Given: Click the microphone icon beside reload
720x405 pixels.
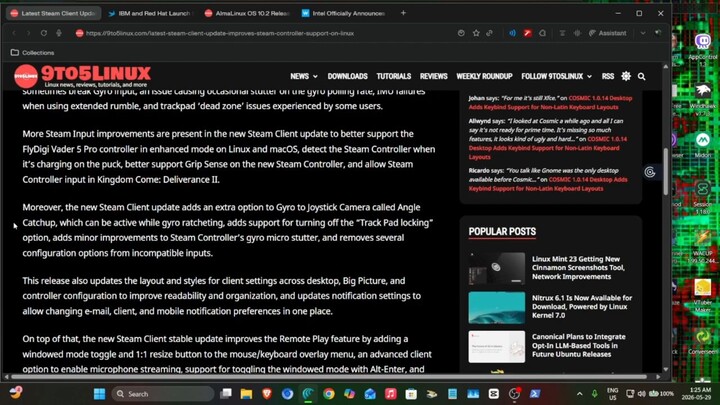Looking at the screenshot, I should (59, 33).
